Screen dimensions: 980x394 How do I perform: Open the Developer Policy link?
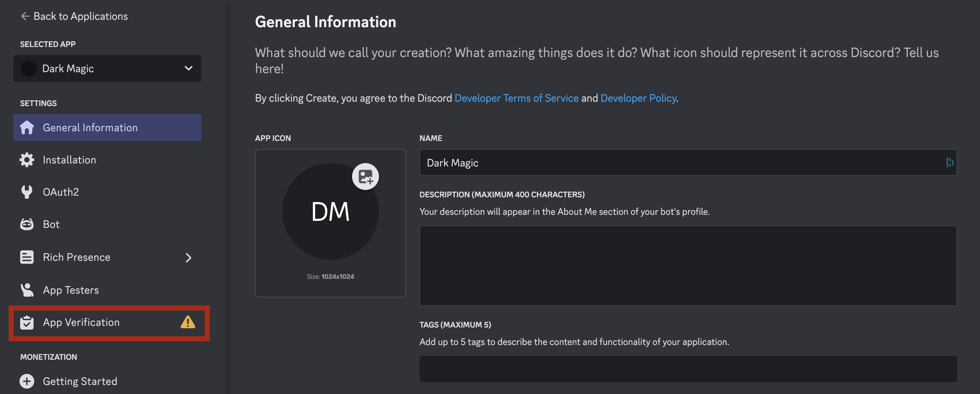click(x=638, y=98)
